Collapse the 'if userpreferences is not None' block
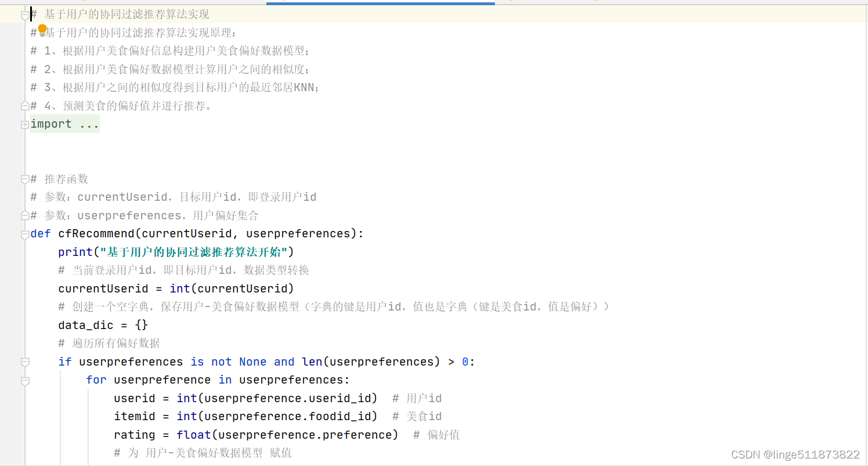The width and height of the screenshot is (868, 466). pos(24,362)
